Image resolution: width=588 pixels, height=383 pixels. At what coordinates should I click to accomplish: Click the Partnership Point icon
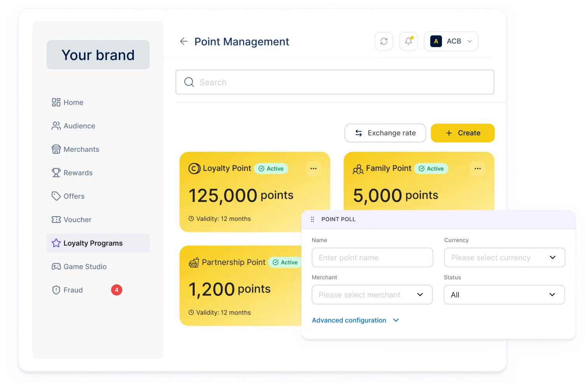[194, 263]
